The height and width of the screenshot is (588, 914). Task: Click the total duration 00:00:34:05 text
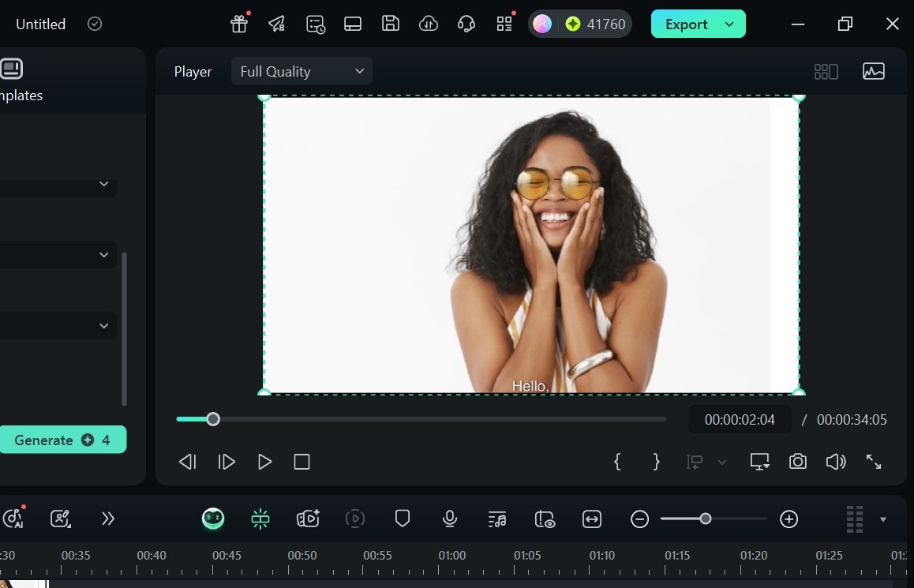pos(852,420)
